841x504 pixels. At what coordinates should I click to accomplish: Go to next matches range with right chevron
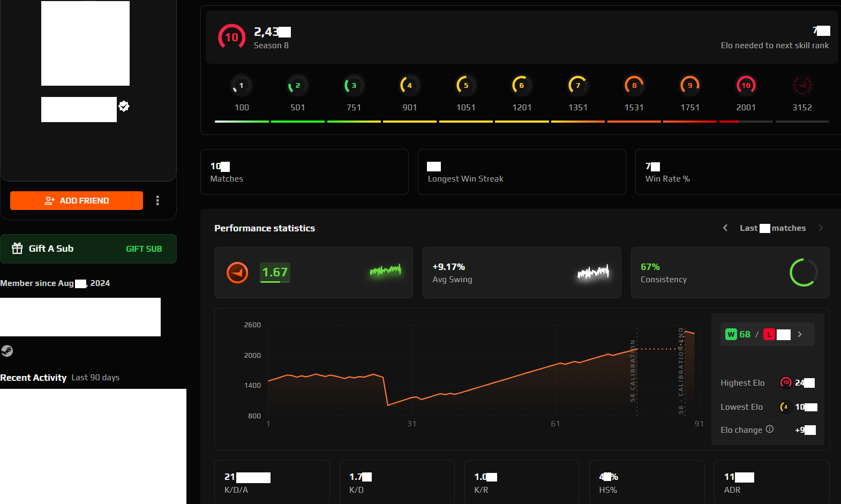pos(821,228)
